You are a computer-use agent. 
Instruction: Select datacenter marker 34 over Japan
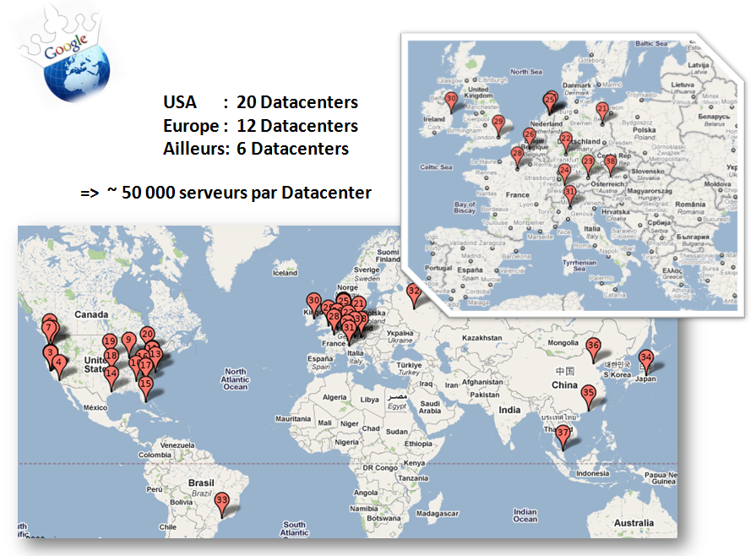646,358
